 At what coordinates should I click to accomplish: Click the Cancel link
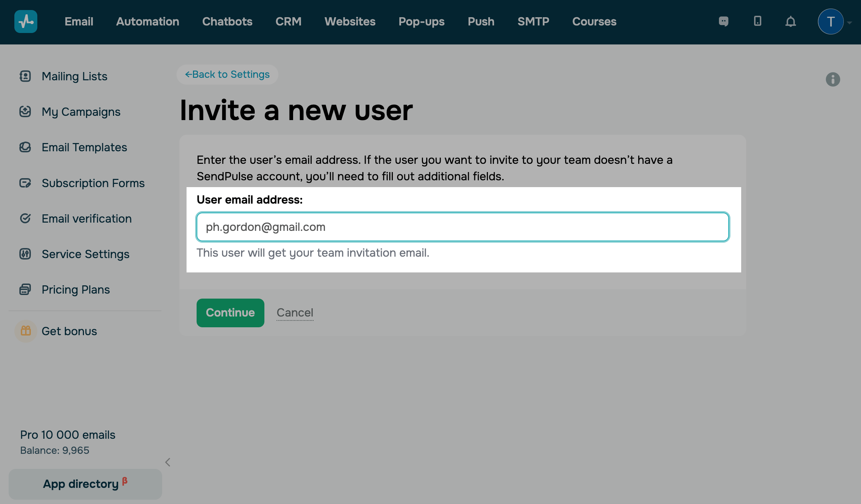(295, 313)
